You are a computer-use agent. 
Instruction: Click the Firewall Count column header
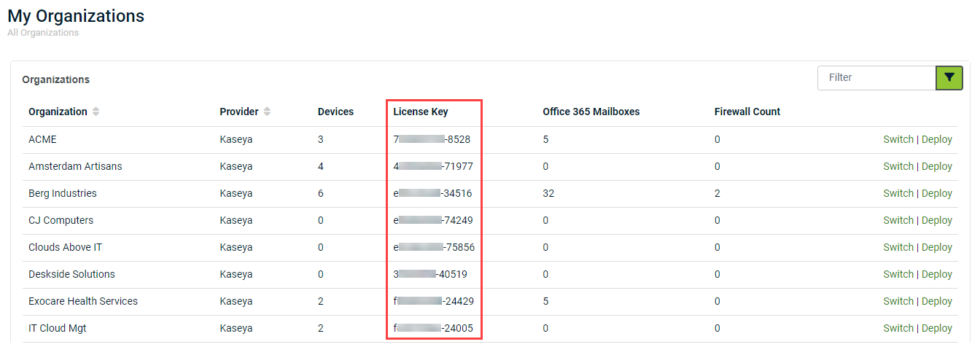click(747, 112)
